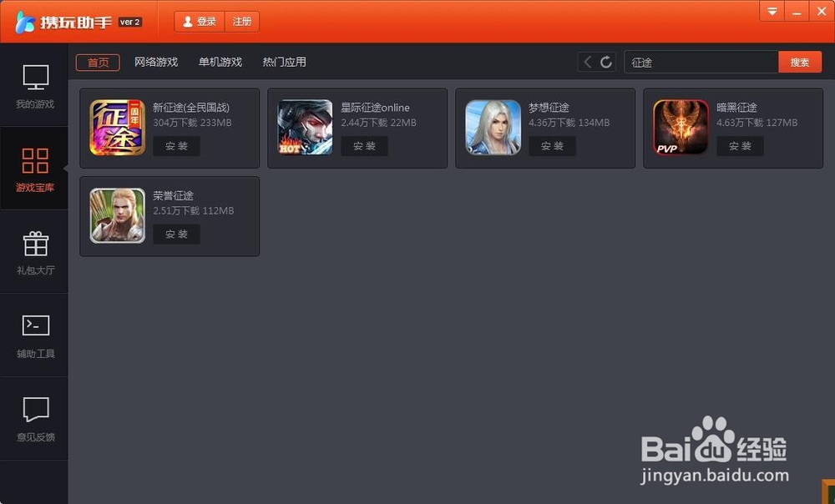
Task: Click the 携玩助手 logo
Action: [64, 22]
